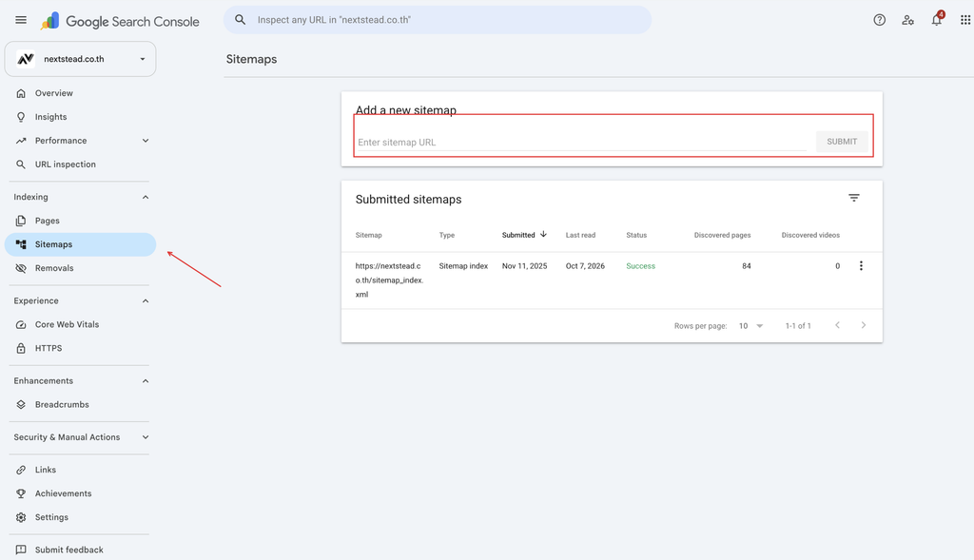Click the Removals hidden-eye icon
Viewport: 974px width, 560px height.
click(x=21, y=268)
